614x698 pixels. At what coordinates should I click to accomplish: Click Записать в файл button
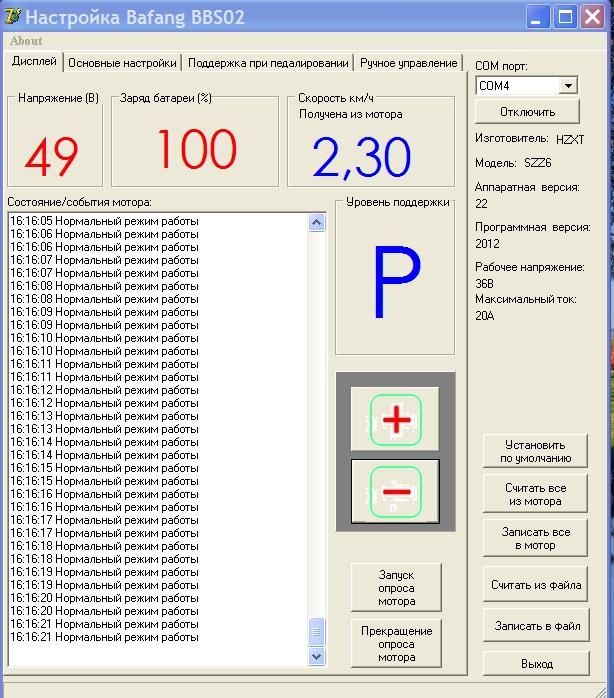(537, 626)
